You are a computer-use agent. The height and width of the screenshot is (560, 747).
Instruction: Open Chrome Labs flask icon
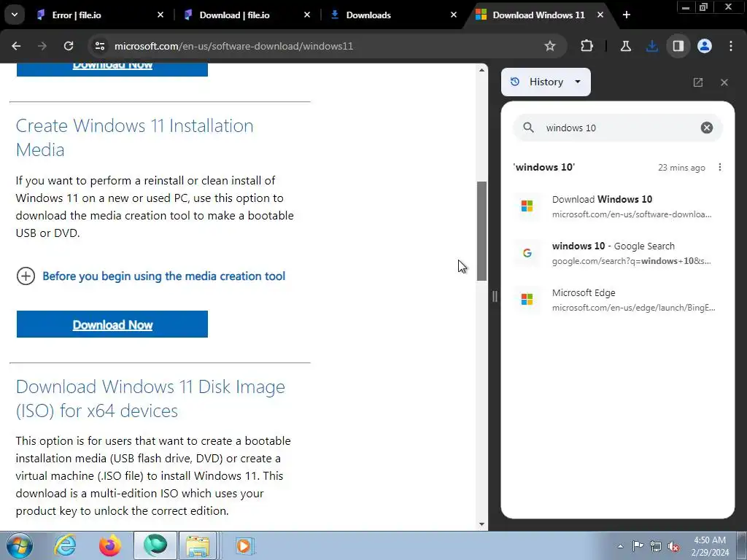[x=625, y=46]
